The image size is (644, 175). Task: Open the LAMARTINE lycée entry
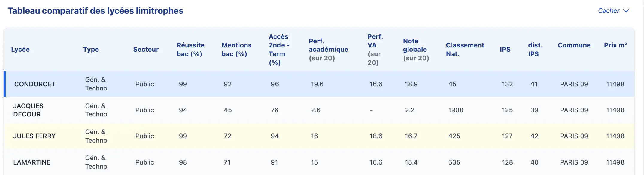tap(32, 162)
